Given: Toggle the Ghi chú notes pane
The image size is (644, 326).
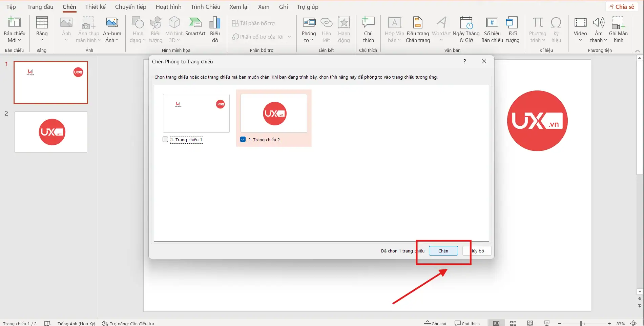Looking at the screenshot, I should tap(435, 323).
